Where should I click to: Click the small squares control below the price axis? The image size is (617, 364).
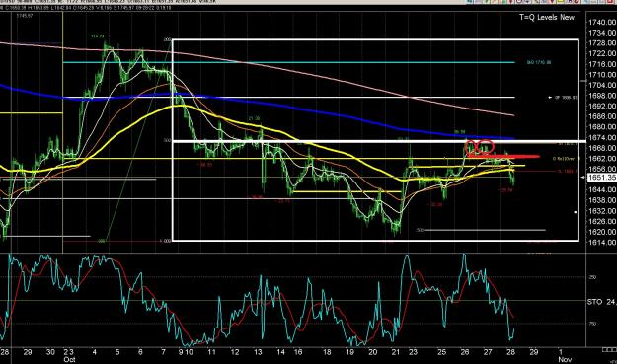pos(609,349)
